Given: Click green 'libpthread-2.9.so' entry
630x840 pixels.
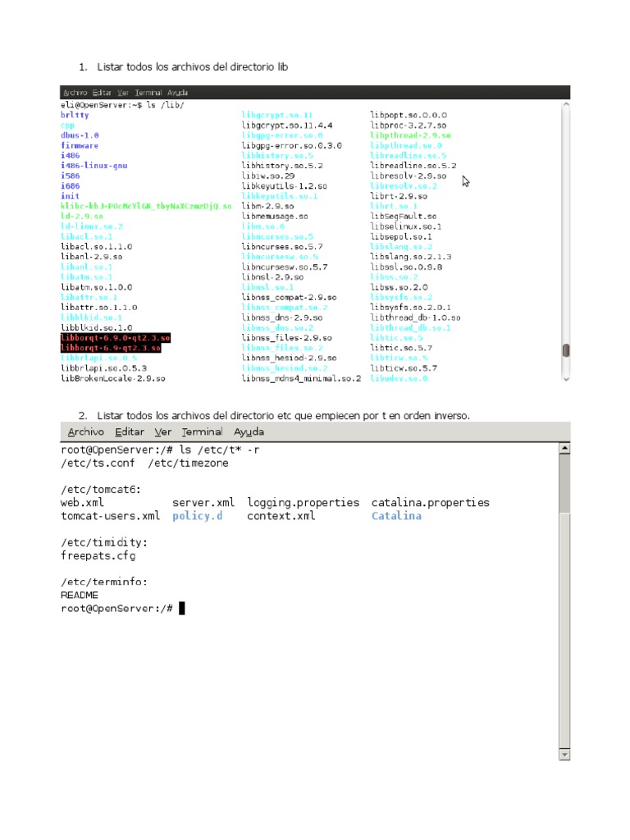Looking at the screenshot, I should [410, 135].
